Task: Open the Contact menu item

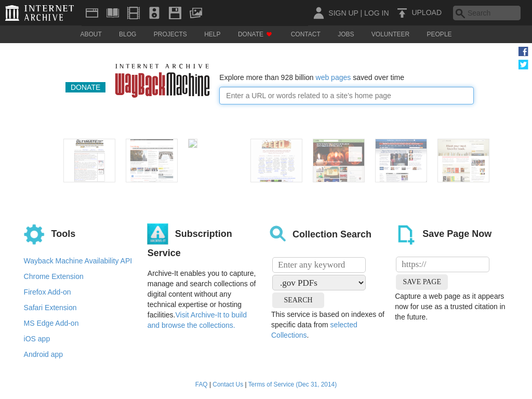Action: click(305, 34)
